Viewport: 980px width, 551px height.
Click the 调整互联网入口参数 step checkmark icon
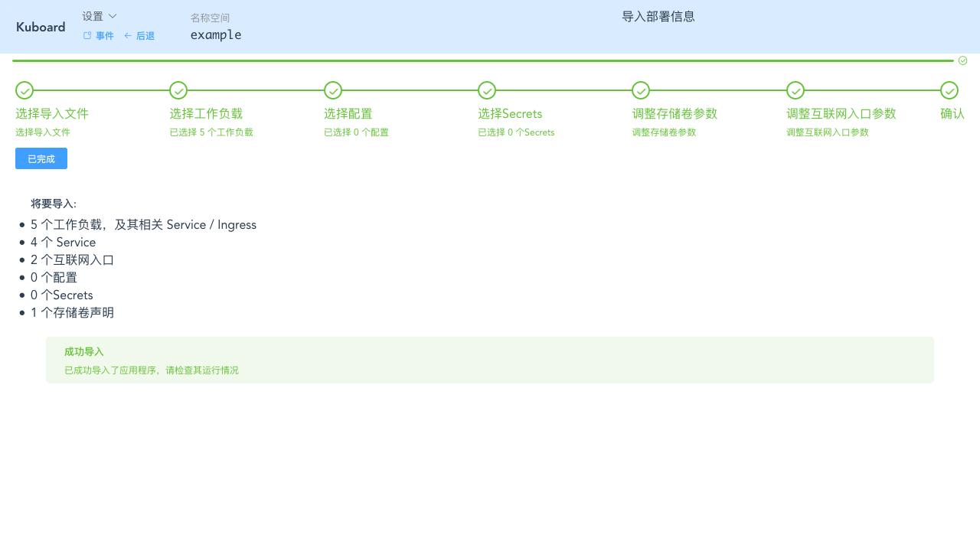795,90
